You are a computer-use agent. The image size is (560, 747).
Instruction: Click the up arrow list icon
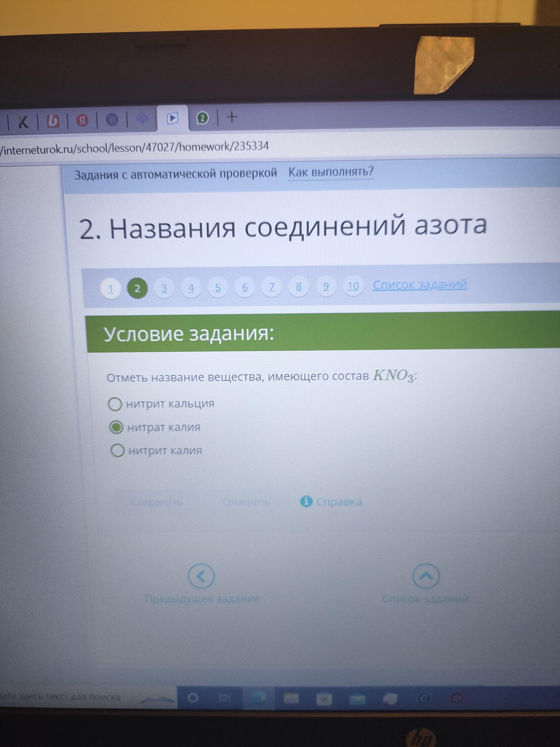pyautogui.click(x=426, y=575)
